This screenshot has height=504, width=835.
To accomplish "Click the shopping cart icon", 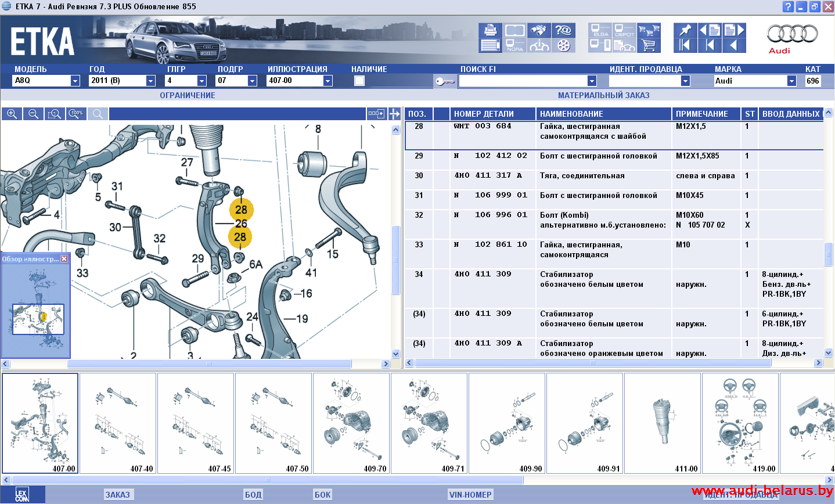I will point(649,45).
